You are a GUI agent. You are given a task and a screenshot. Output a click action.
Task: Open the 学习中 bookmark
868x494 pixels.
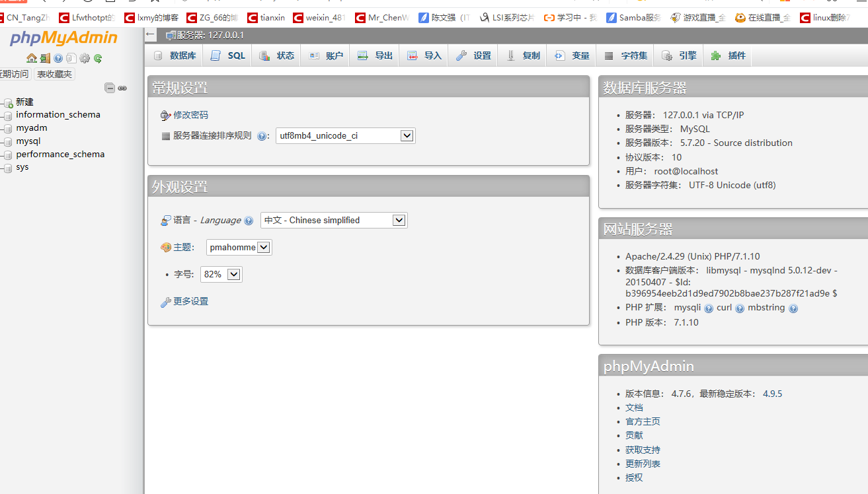[571, 18]
